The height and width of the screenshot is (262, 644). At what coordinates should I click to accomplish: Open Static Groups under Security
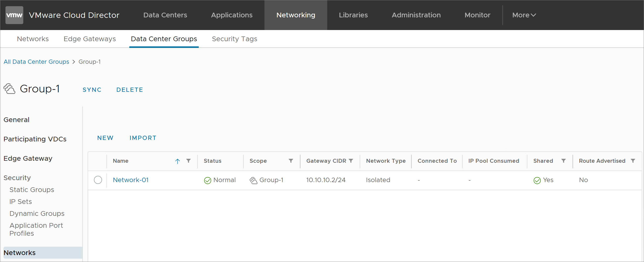(32, 190)
